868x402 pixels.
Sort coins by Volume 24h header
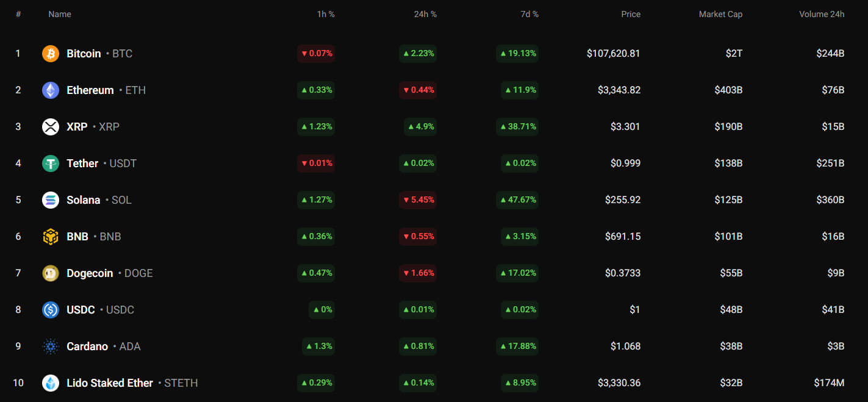[x=822, y=14]
